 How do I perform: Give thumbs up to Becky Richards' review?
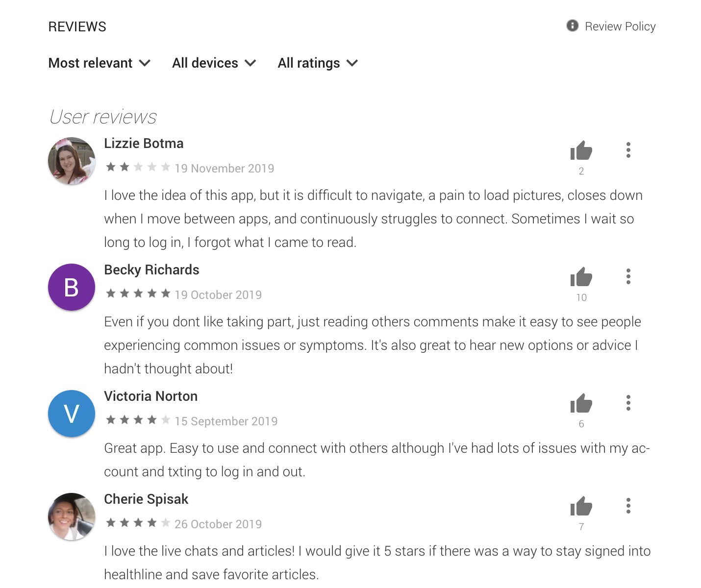[x=581, y=277]
